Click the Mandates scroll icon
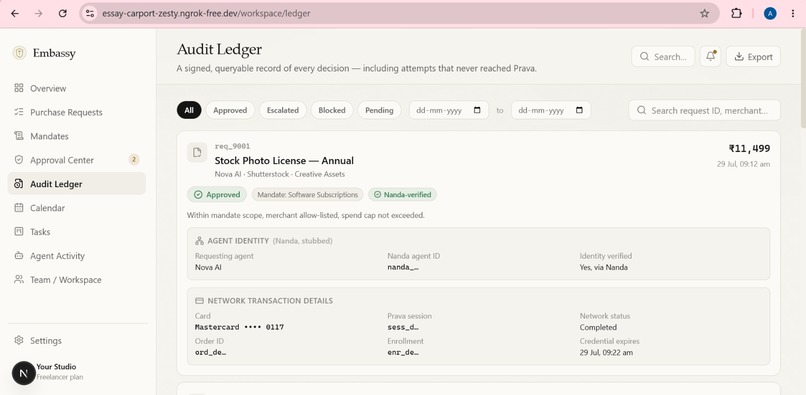 (x=19, y=136)
